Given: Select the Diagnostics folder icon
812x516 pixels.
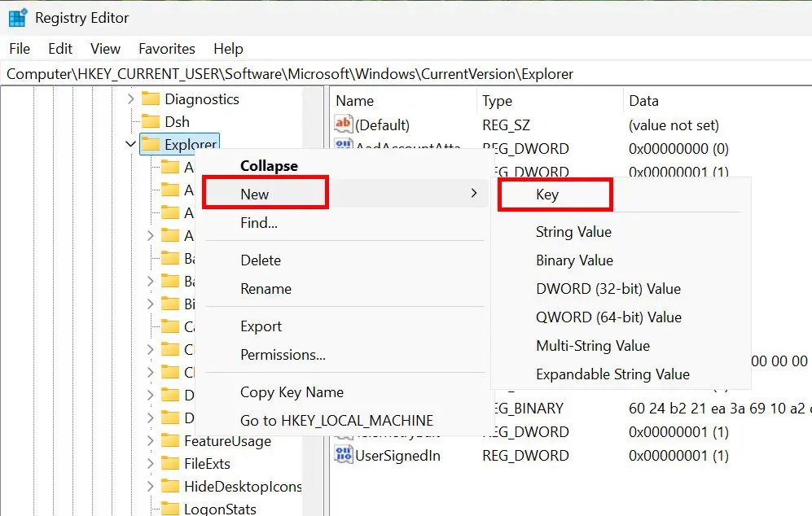Looking at the screenshot, I should pyautogui.click(x=151, y=98).
